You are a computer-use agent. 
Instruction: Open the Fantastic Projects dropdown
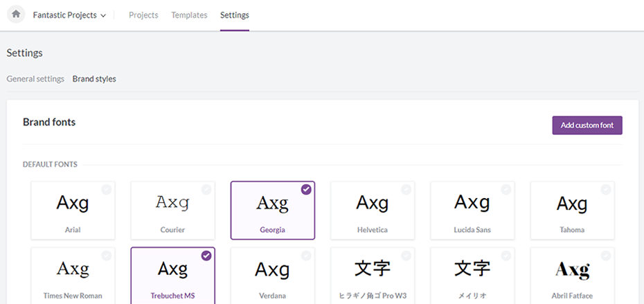point(69,15)
